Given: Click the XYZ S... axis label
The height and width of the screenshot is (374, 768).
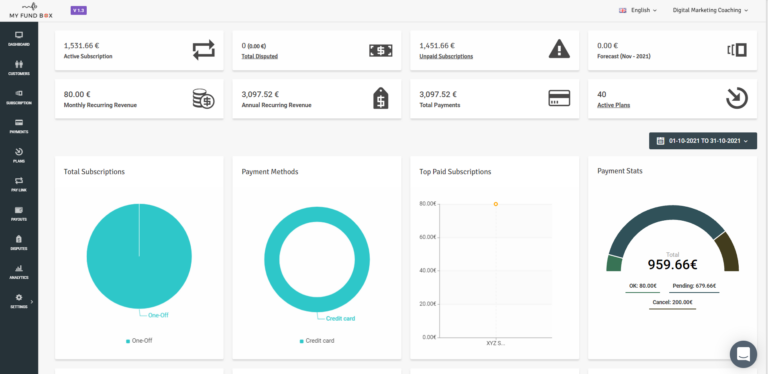Looking at the screenshot, I should [496, 343].
